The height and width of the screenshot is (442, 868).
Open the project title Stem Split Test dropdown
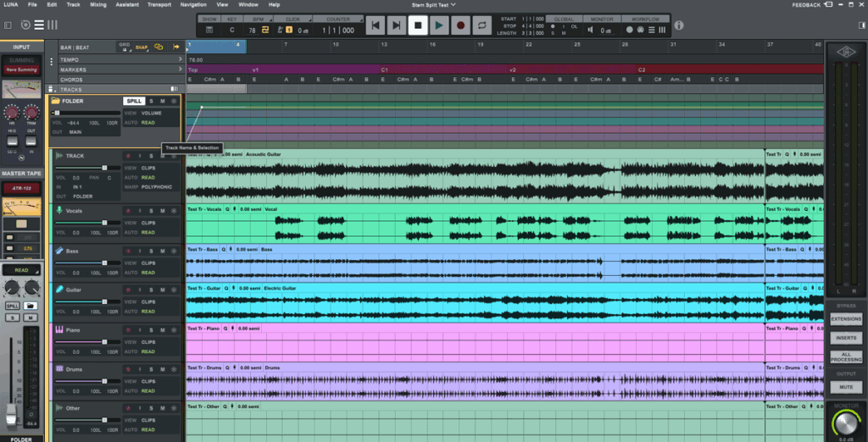coord(434,4)
